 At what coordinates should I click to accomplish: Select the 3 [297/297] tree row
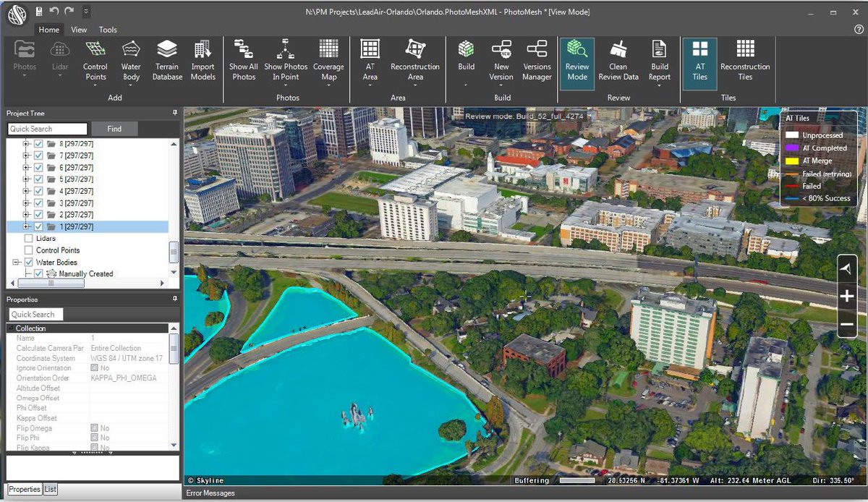point(76,203)
